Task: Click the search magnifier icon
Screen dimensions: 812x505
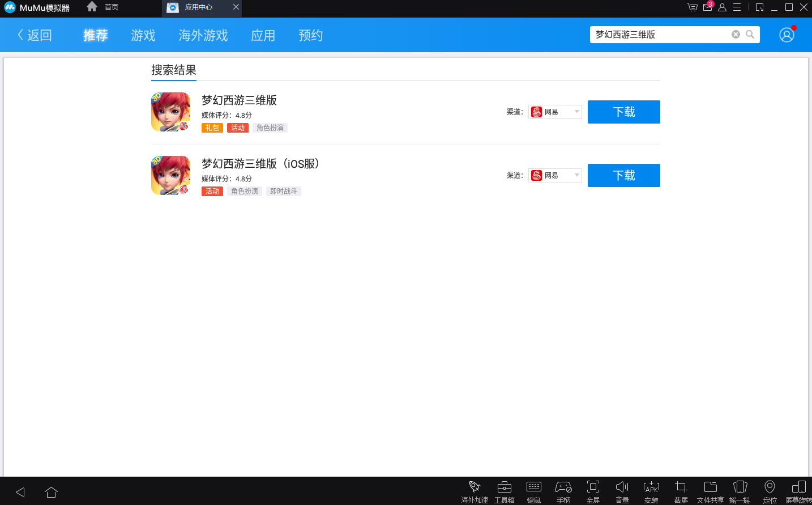Action: click(x=750, y=35)
